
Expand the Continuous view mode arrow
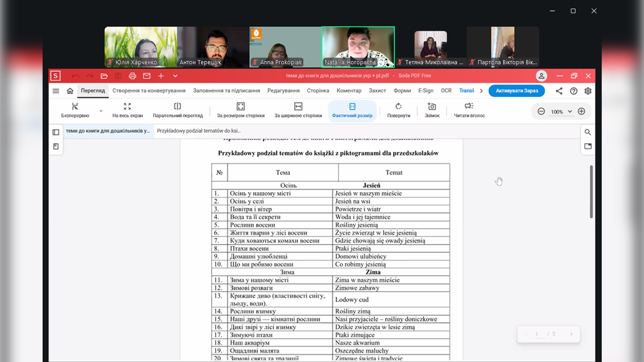tap(101, 111)
